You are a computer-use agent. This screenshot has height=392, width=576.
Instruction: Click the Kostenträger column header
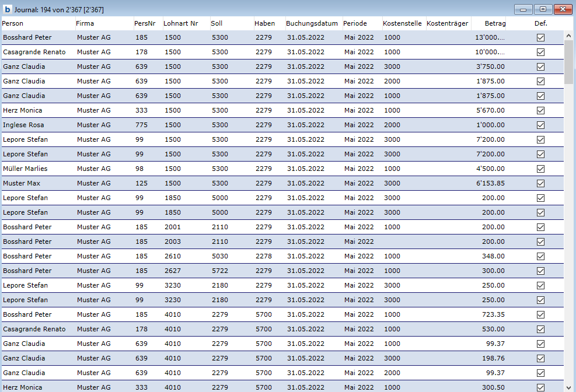[447, 23]
